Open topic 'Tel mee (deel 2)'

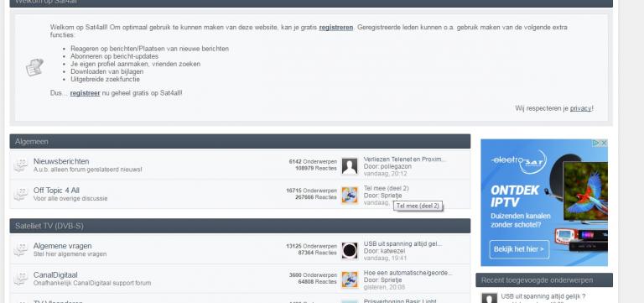386,188
